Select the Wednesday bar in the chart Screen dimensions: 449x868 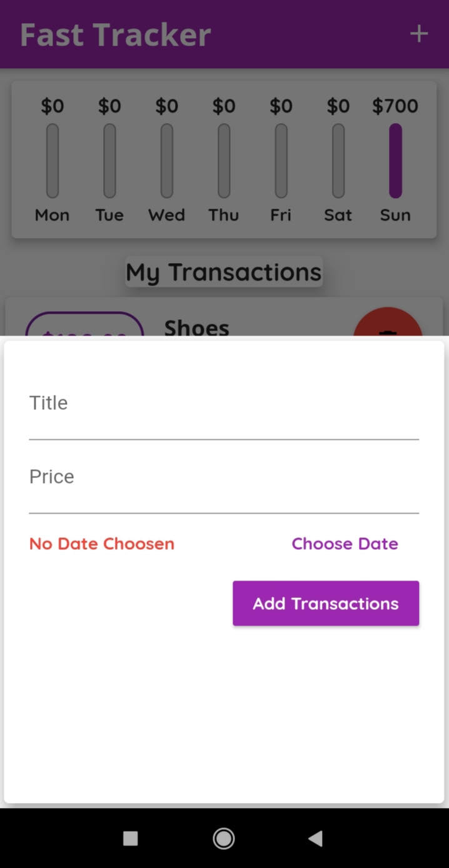(166, 159)
